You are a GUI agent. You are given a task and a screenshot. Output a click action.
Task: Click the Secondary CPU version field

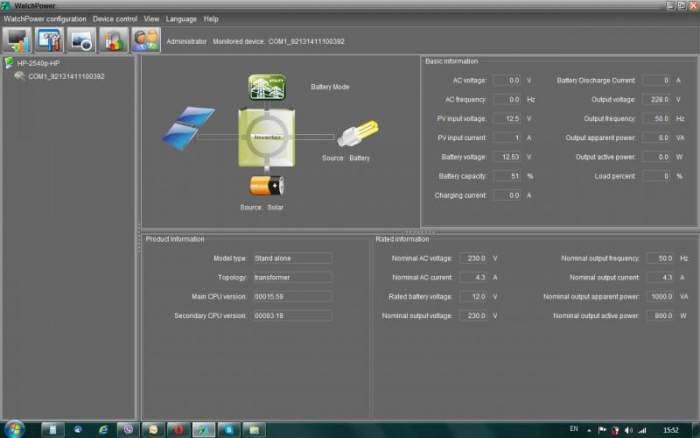292,316
